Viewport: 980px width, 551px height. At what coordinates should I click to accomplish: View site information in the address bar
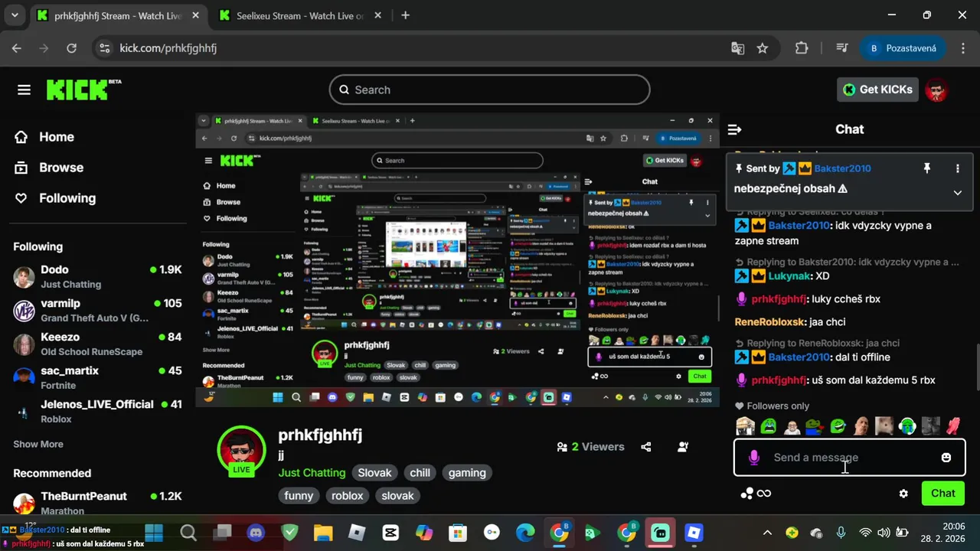coord(106,48)
